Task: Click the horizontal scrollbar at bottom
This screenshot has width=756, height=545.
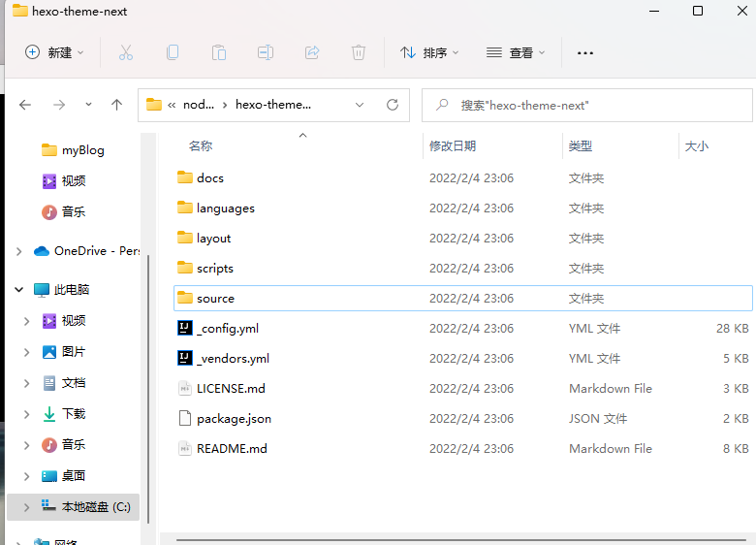Action: [460, 540]
